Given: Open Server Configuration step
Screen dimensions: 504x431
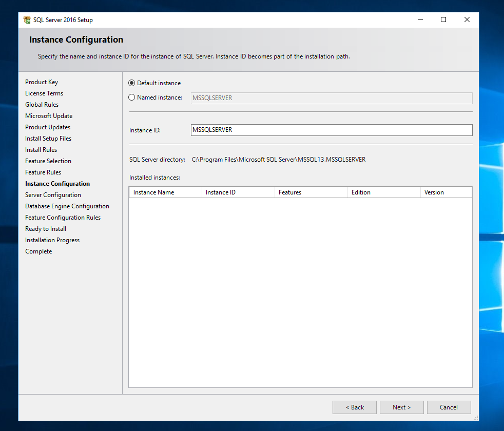Looking at the screenshot, I should pos(53,194).
